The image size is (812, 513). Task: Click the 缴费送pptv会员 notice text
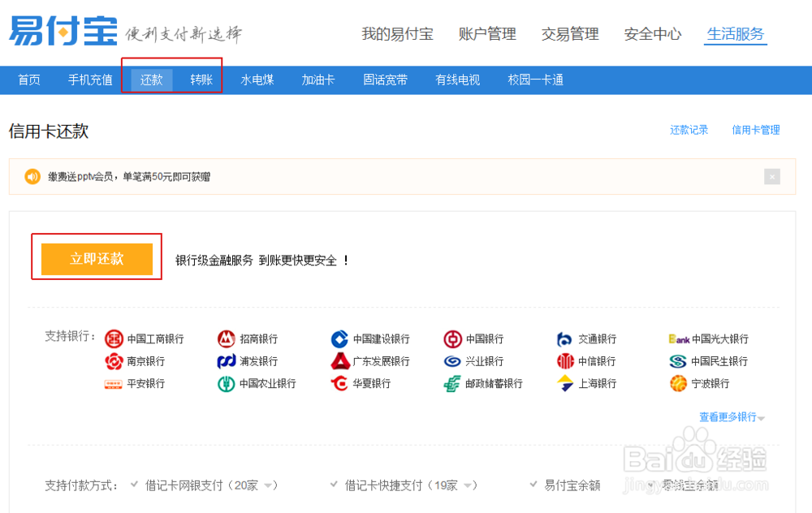pyautogui.click(x=129, y=177)
